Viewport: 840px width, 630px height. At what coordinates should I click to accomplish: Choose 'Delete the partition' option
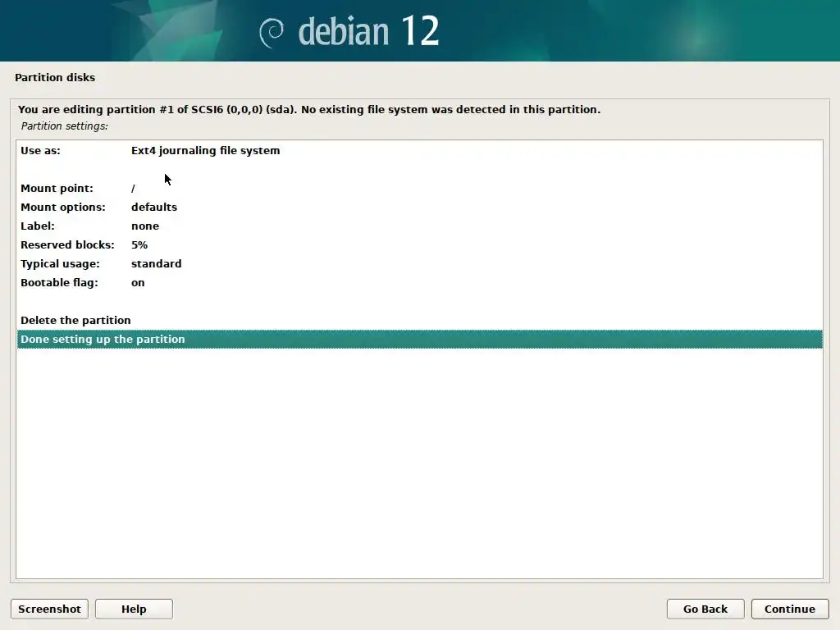click(419, 321)
